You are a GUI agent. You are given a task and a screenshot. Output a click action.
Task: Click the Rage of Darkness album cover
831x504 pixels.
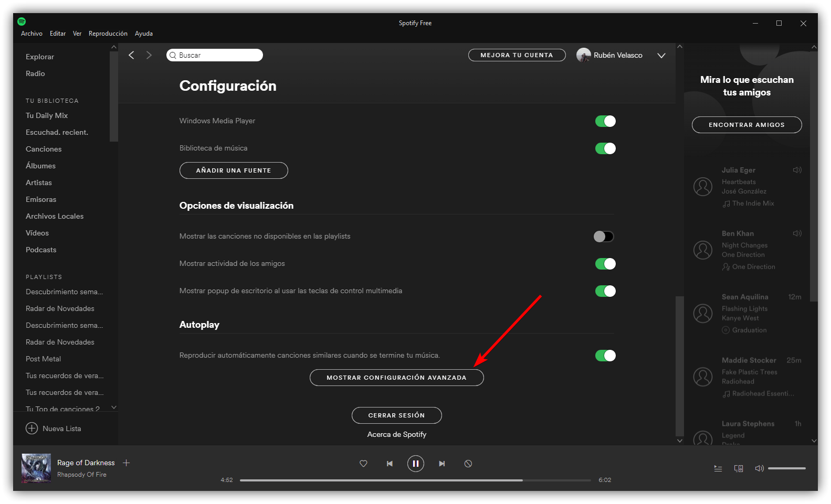click(36, 468)
